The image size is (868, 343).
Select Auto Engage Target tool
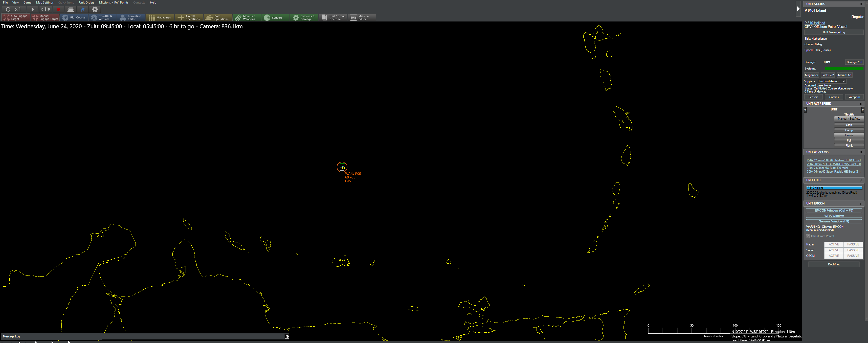tap(16, 17)
